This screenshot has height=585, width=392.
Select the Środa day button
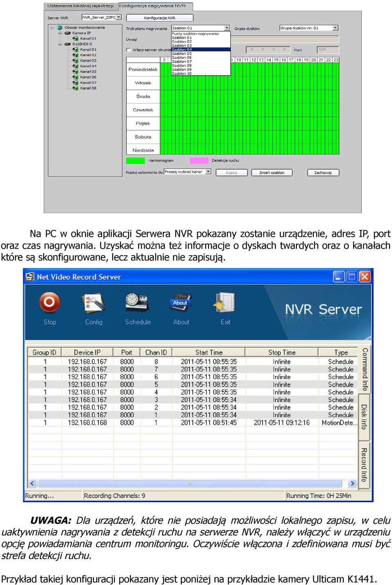pyautogui.click(x=143, y=96)
